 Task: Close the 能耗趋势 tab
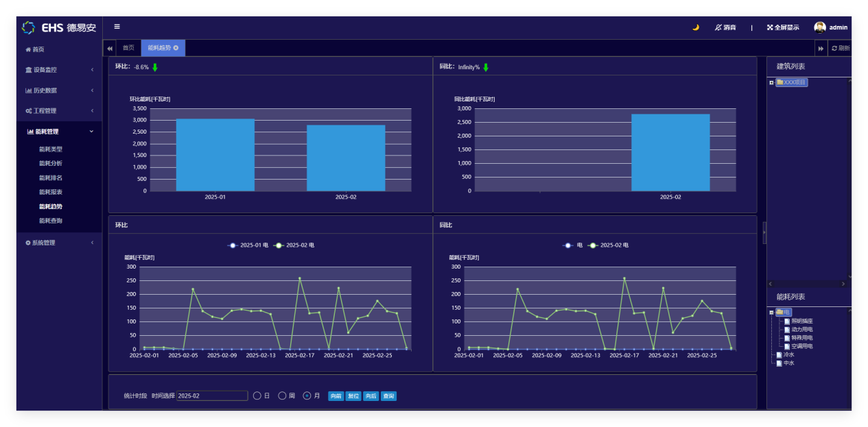176,48
